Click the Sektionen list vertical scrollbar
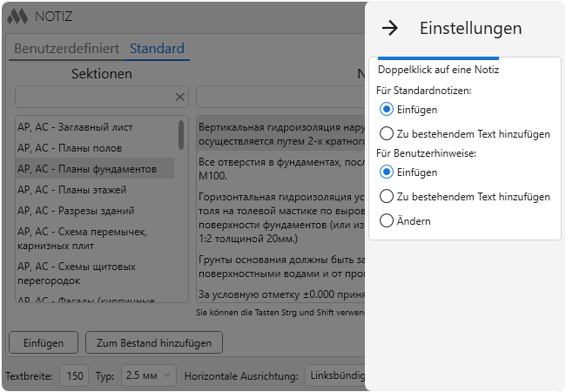The width and height of the screenshot is (566, 392). click(x=181, y=135)
